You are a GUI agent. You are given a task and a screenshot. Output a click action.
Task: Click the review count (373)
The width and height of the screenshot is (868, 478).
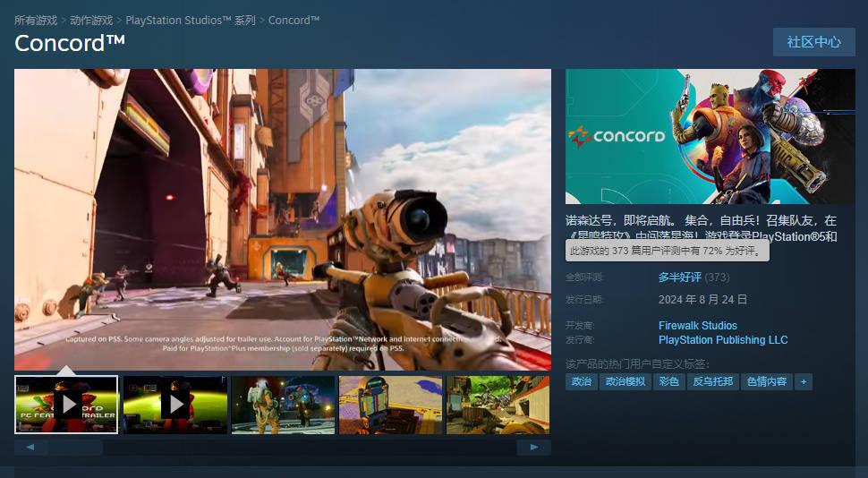[x=717, y=277]
